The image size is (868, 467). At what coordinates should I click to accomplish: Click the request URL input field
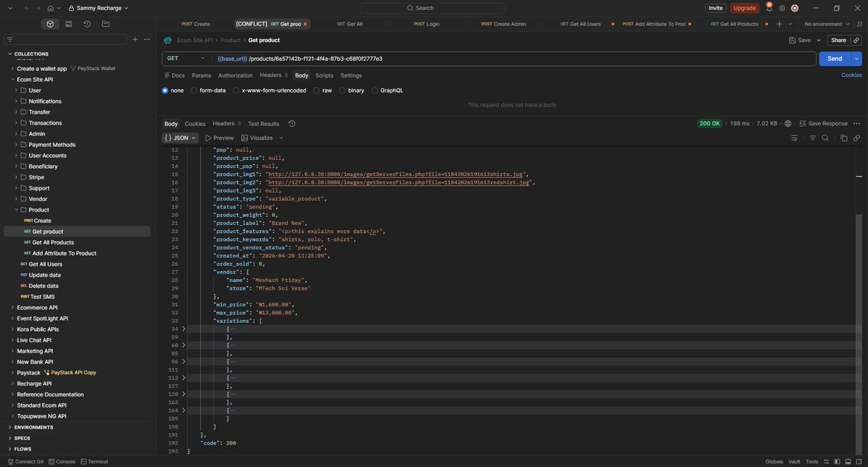click(514, 59)
